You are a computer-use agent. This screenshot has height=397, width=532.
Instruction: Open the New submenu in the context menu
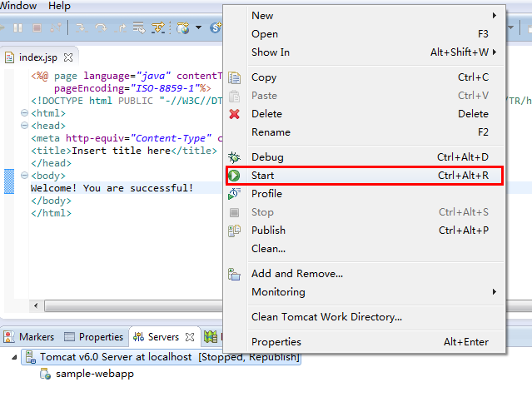[x=365, y=16]
